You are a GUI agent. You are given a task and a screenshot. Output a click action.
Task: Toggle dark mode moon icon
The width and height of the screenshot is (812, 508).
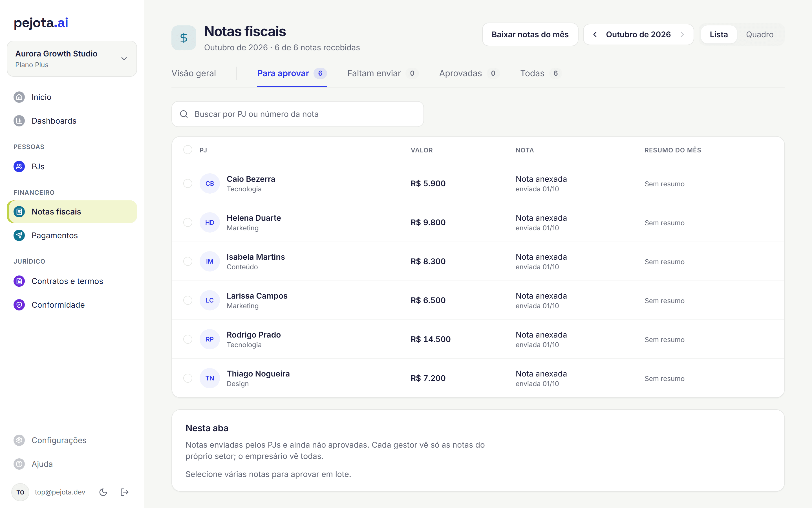103,492
